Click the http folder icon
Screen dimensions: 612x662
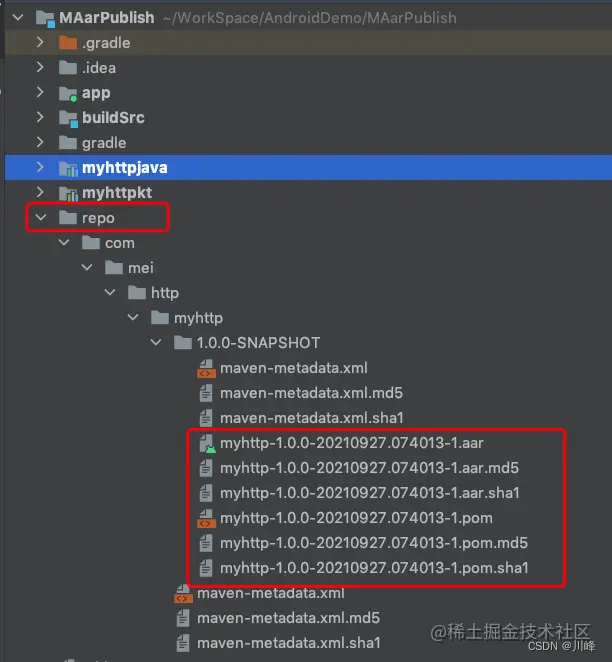tap(137, 293)
